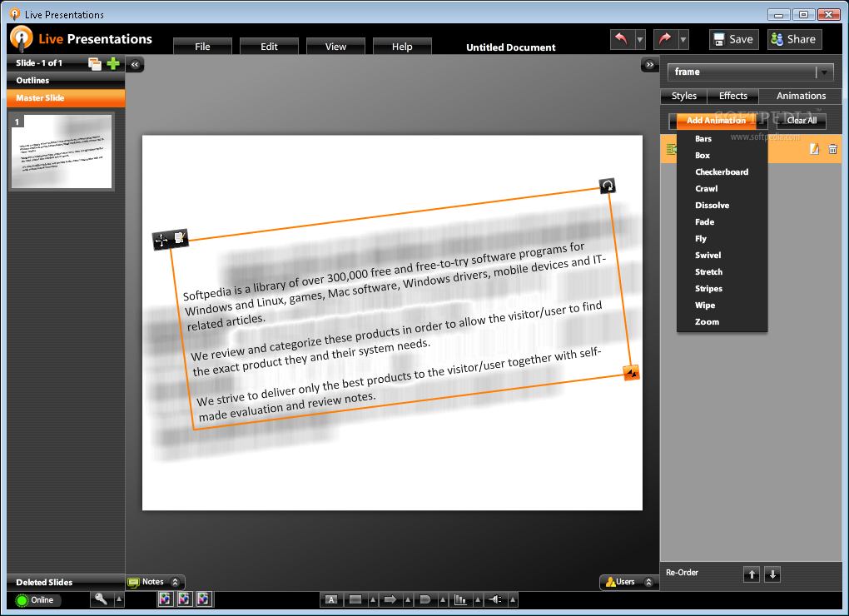Switch to the Effects tab
The width and height of the screenshot is (849, 616).
[x=733, y=96]
